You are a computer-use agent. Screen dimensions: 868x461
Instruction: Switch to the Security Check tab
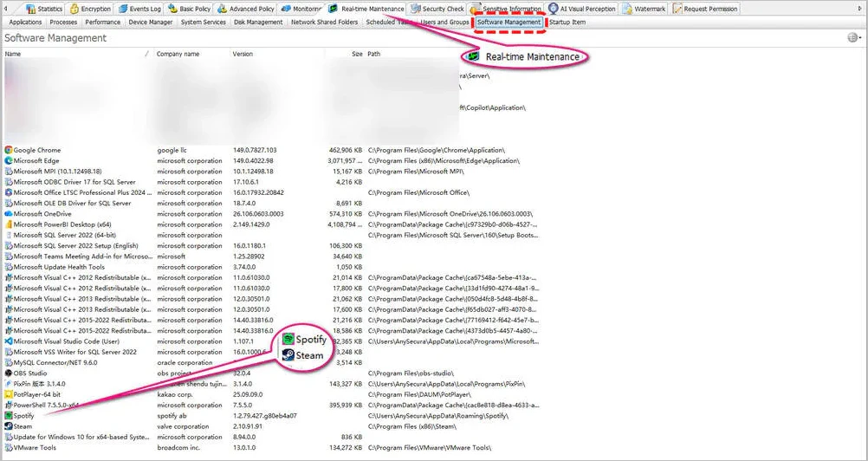click(437, 9)
